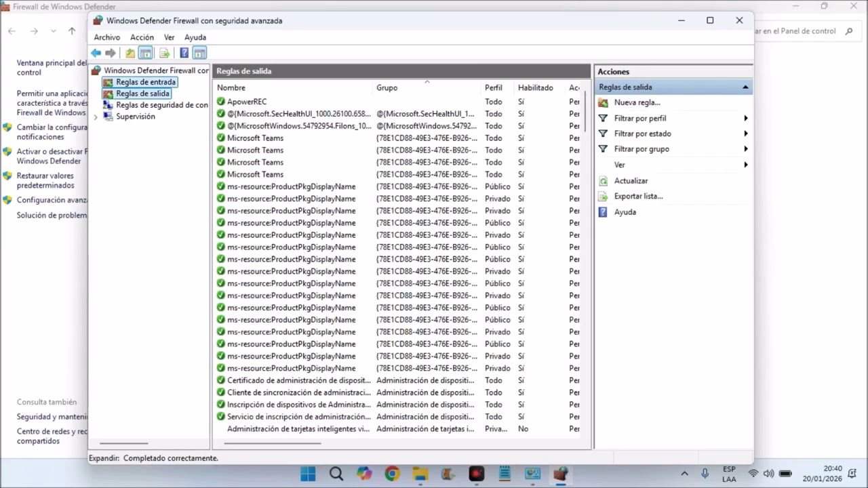Image resolution: width=868 pixels, height=488 pixels.
Task: Click 'Solución de problemas' link in background window
Action: point(52,216)
